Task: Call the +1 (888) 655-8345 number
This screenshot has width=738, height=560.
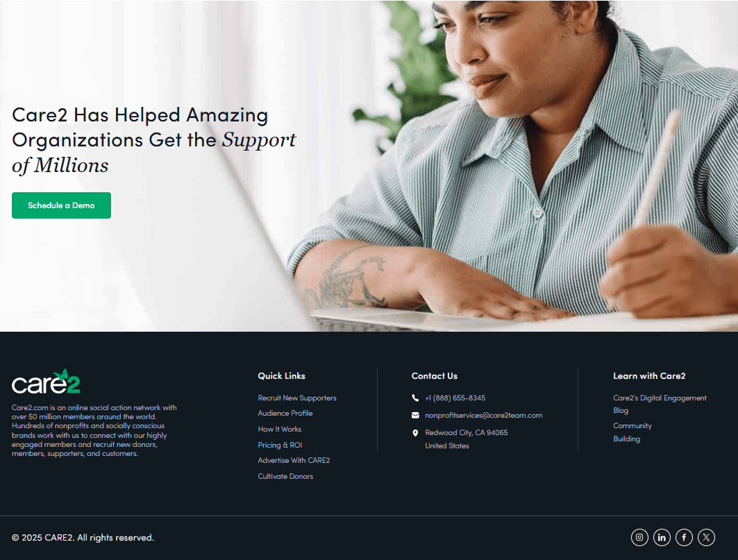Action: (x=455, y=398)
